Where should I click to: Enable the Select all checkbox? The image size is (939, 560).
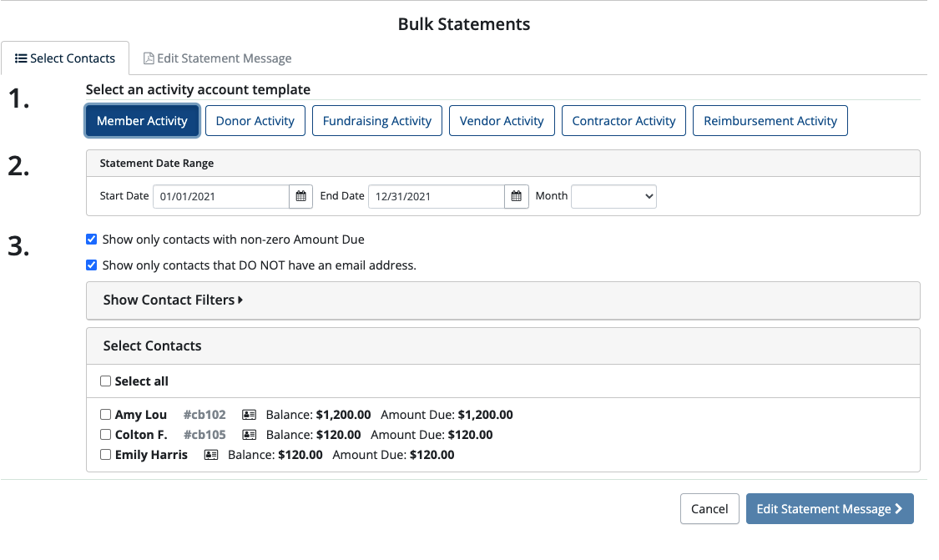[x=105, y=381]
